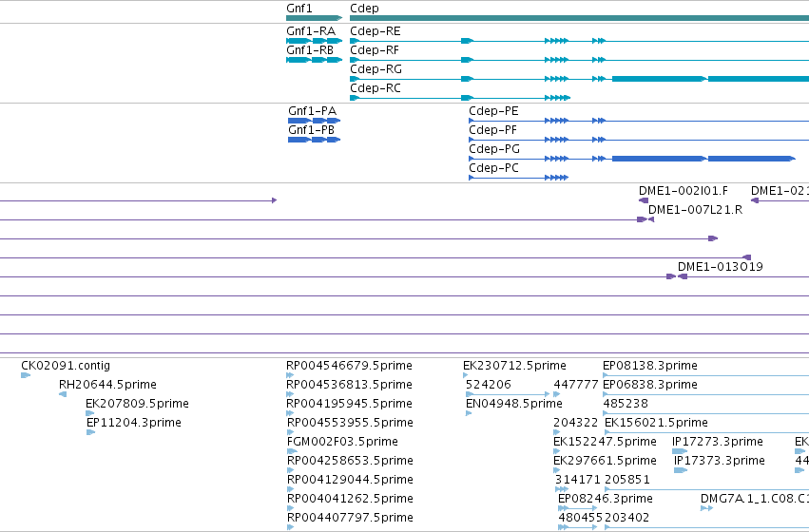Click the DME1-013O19 clone label
This screenshot has width=809, height=532.
(721, 267)
